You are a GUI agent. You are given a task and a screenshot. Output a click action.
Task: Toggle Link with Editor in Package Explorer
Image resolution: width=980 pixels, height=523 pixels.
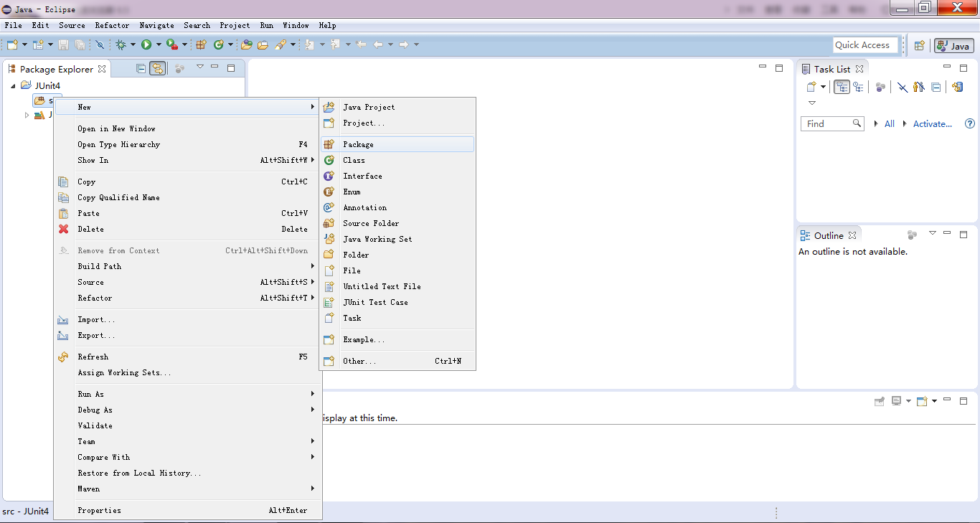coord(157,69)
